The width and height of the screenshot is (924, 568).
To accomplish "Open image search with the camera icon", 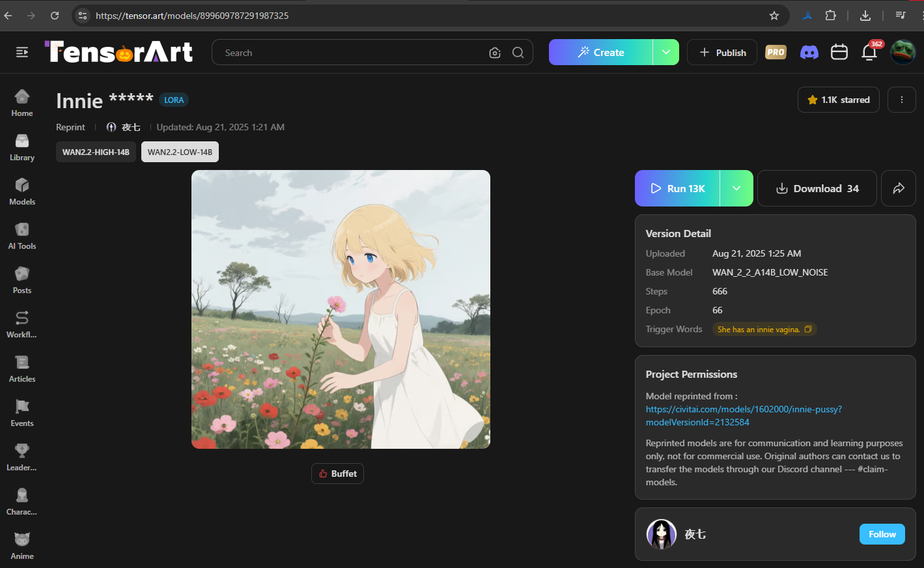I will (x=495, y=53).
